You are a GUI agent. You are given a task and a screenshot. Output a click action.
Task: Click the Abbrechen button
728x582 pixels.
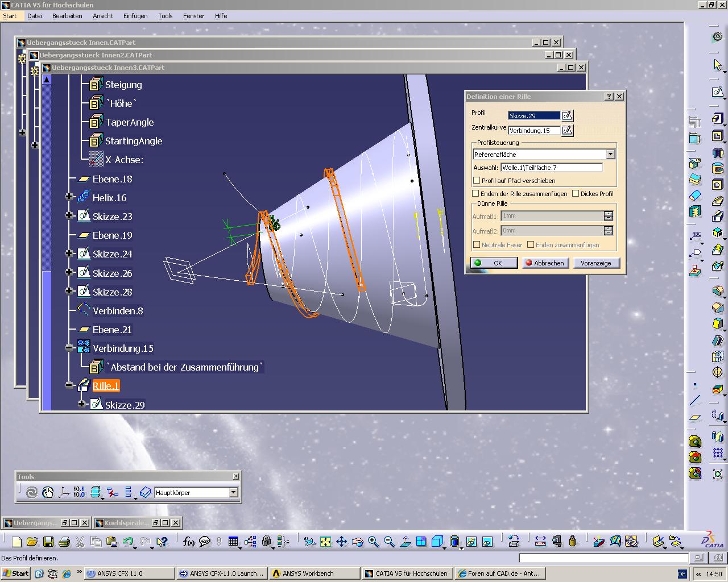click(545, 263)
